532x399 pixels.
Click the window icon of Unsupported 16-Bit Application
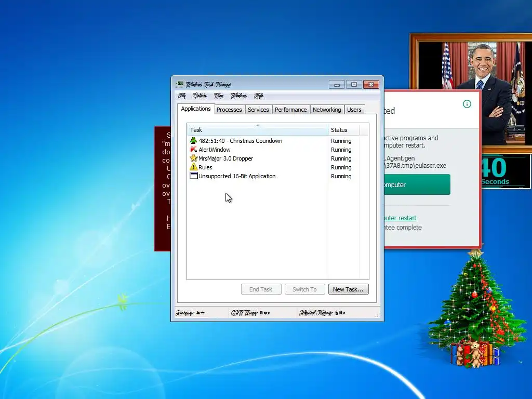[193, 176]
